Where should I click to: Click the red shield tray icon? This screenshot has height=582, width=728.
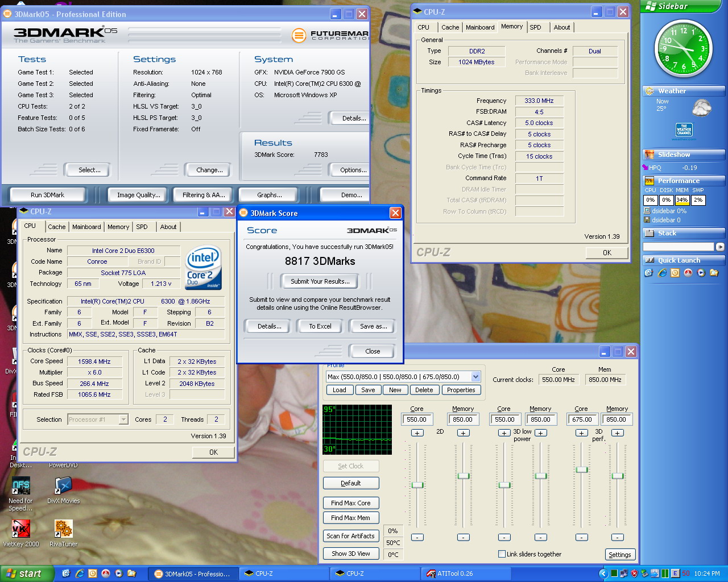coord(634,573)
